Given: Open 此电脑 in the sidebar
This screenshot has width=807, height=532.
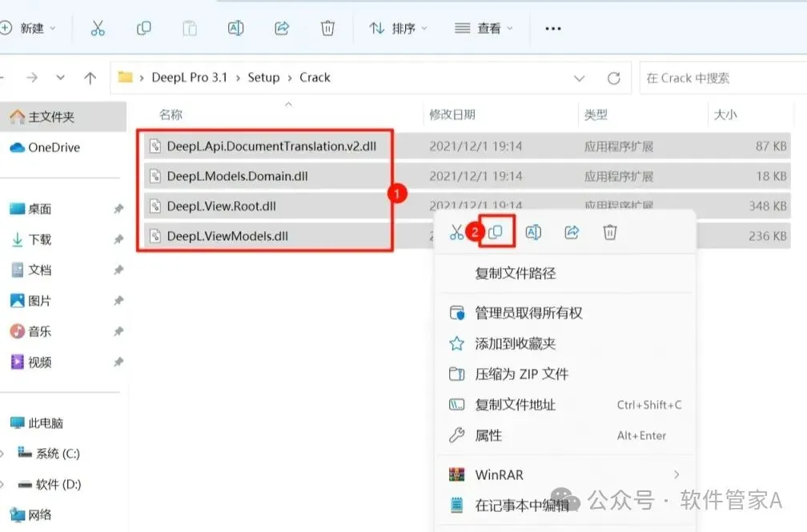Looking at the screenshot, I should [37, 423].
